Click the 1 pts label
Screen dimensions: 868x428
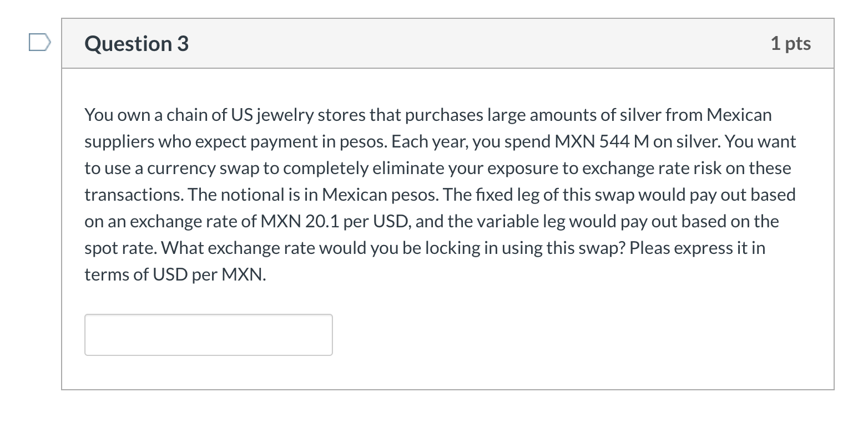(x=791, y=43)
